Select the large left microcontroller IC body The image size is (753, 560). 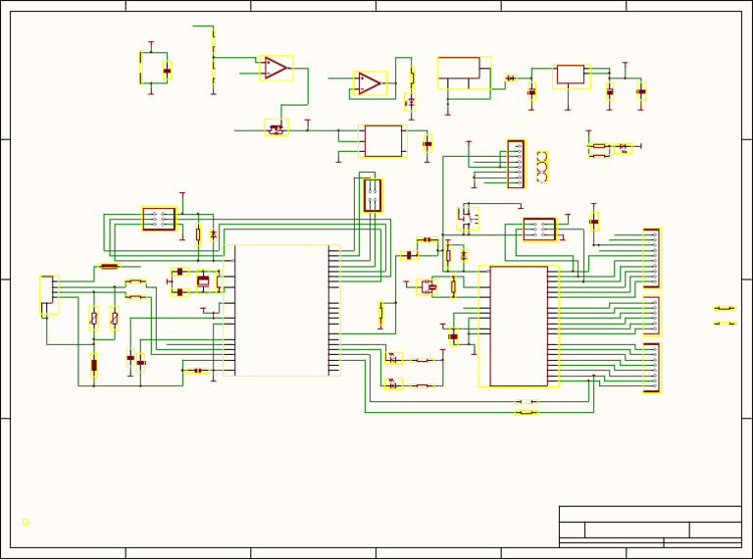coord(282,310)
